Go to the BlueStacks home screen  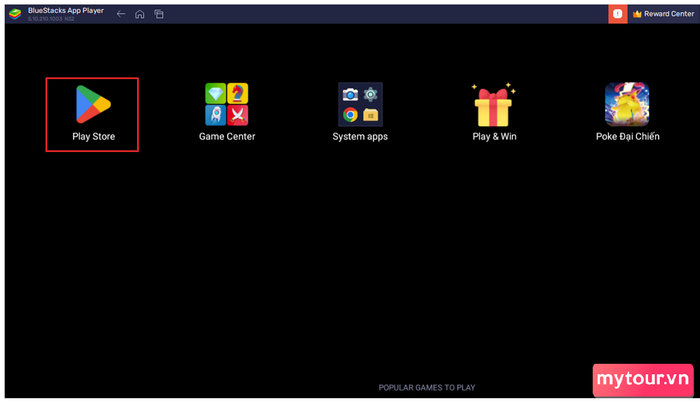tap(140, 14)
